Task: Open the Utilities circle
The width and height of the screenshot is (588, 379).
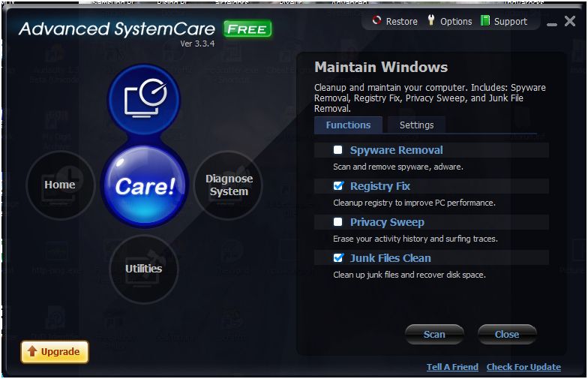Action: pyautogui.click(x=144, y=269)
